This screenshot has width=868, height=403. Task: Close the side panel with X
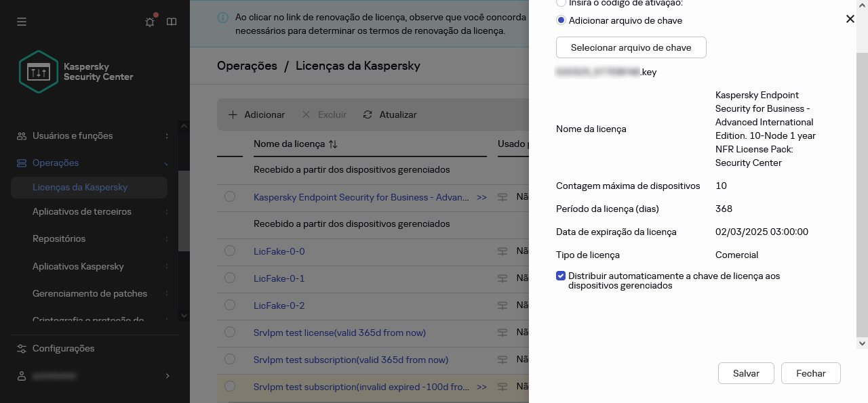pyautogui.click(x=850, y=19)
